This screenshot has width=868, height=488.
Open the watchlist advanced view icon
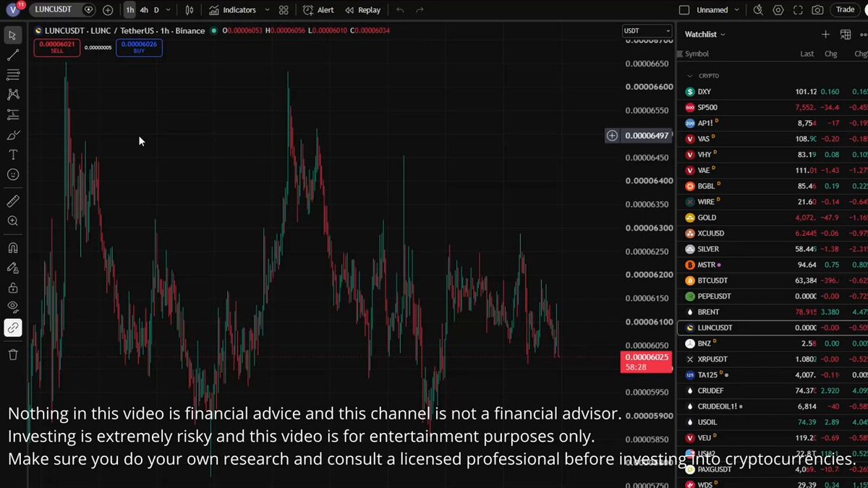[x=845, y=34]
